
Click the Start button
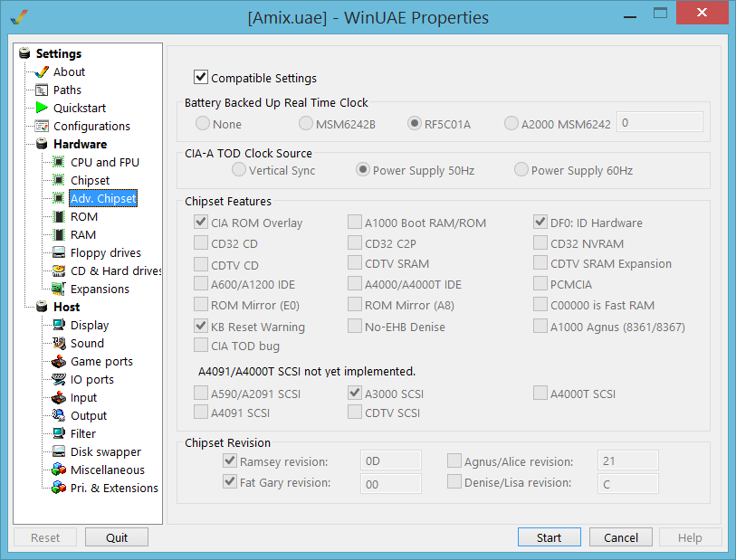pos(550,537)
